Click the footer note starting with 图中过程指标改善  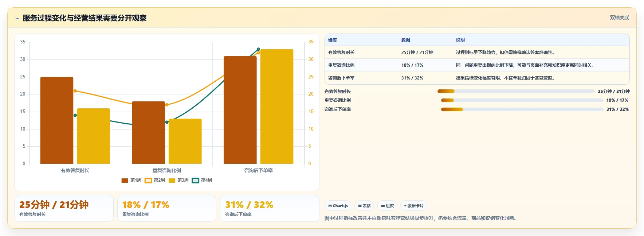click(421, 218)
